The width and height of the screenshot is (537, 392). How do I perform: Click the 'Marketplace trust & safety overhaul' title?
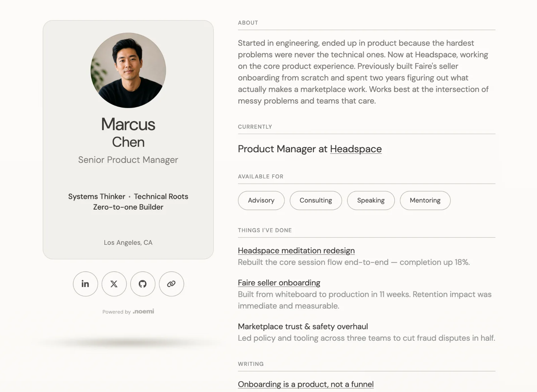(303, 327)
